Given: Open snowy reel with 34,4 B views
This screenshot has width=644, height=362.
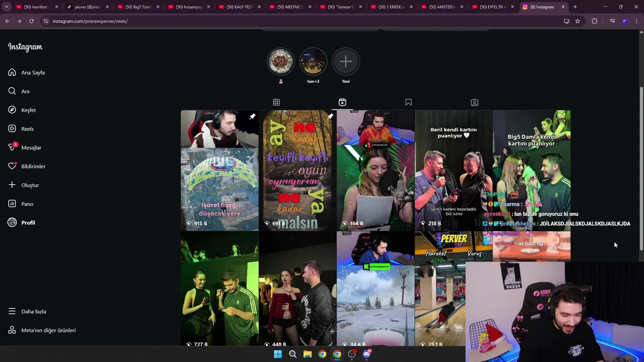Looking at the screenshot, I should [x=375, y=289].
